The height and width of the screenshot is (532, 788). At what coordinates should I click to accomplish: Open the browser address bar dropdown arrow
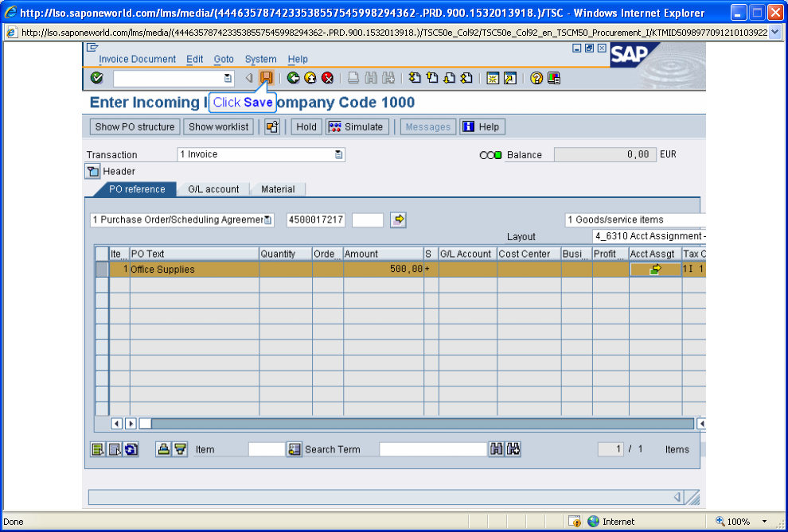click(775, 33)
